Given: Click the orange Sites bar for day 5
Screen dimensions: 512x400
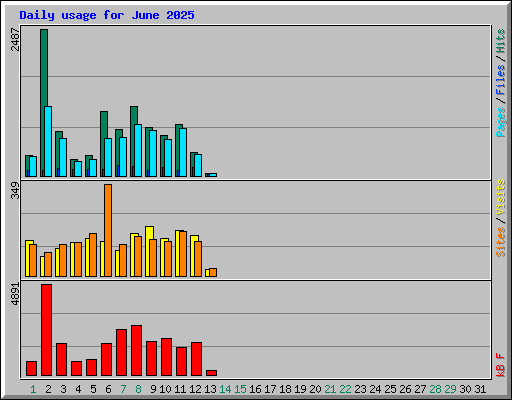Looking at the screenshot, I should click(x=93, y=255).
